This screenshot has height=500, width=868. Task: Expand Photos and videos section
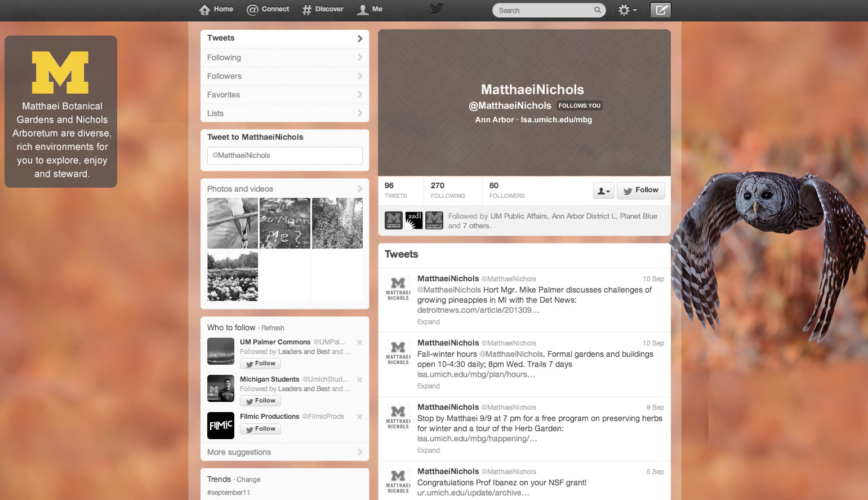(x=284, y=189)
